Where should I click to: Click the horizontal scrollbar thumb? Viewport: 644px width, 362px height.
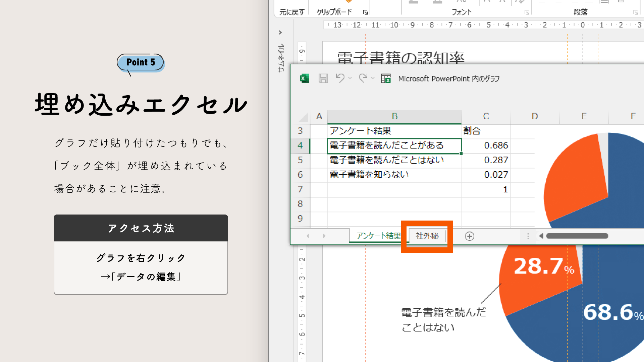click(x=577, y=236)
